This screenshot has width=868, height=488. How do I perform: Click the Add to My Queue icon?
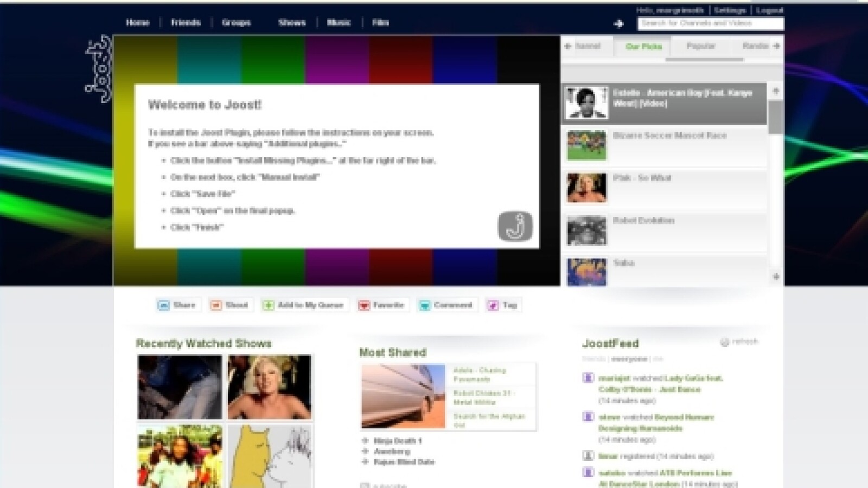[x=268, y=305]
